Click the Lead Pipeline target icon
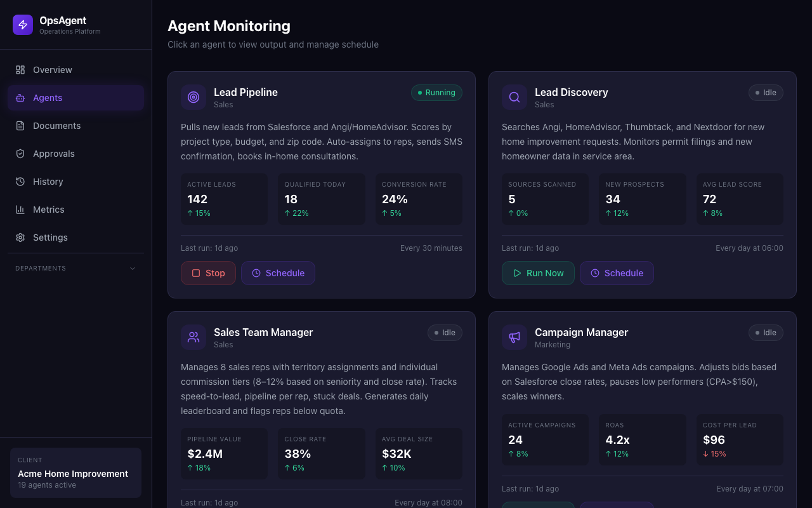812x508 pixels. pyautogui.click(x=193, y=97)
